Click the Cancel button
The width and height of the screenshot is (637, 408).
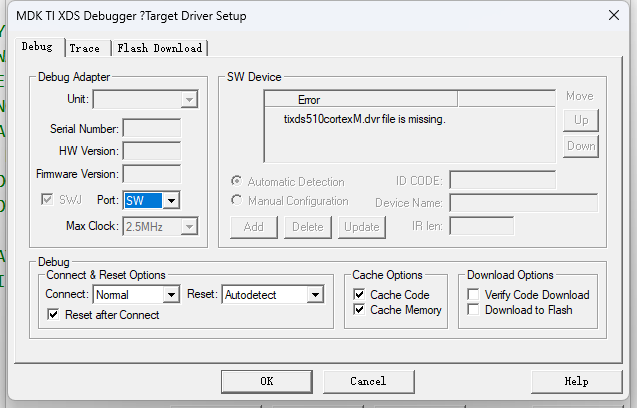coord(368,381)
